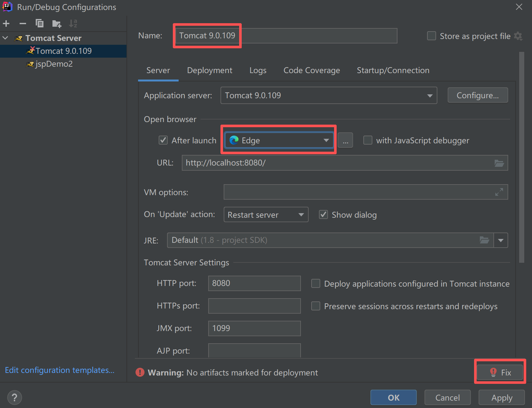Click the browser ellipsis button
Image resolution: width=532 pixels, height=408 pixels.
point(345,140)
